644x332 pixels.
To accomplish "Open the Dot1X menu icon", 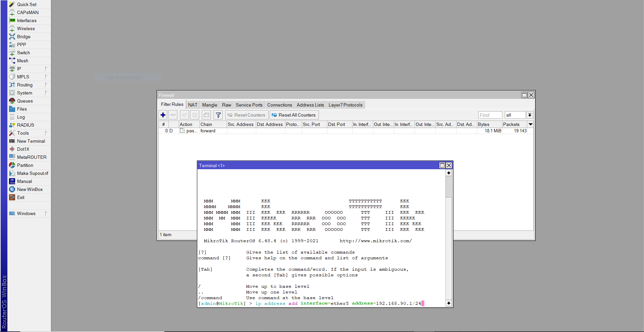I will coord(12,149).
